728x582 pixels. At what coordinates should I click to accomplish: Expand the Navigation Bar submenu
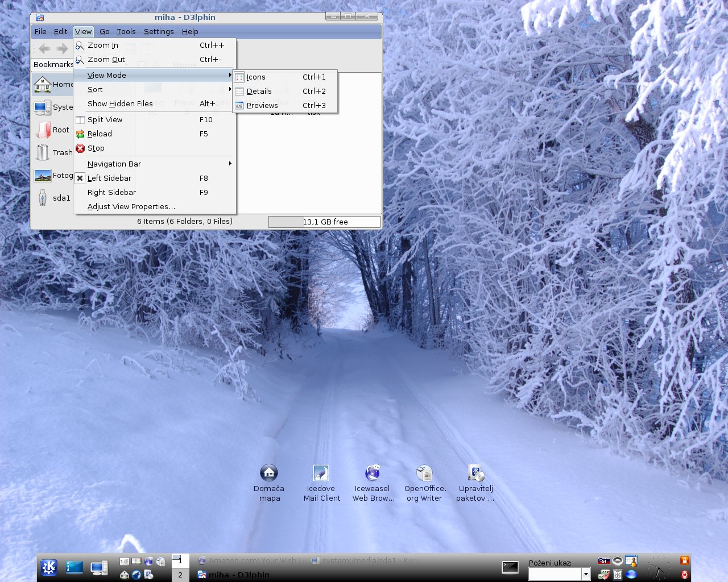tap(154, 164)
